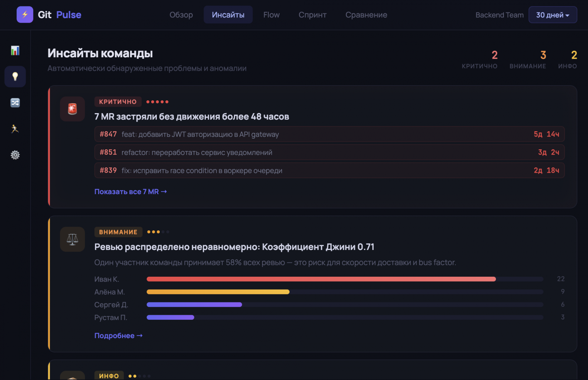
Task: Open the bar chart overview sidebar icon
Action: tap(15, 51)
